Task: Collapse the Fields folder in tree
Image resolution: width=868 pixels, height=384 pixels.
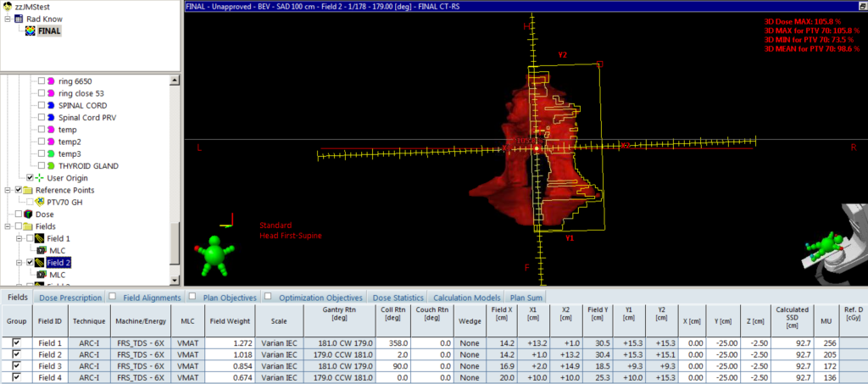Action: [8, 227]
